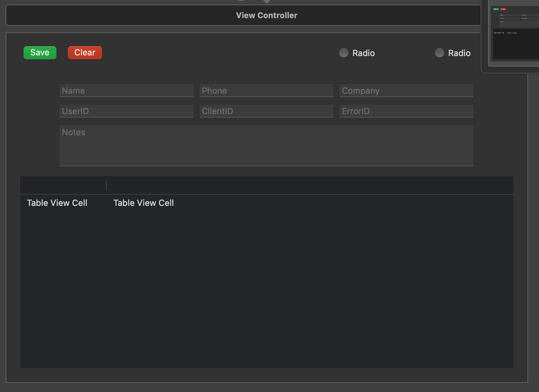Screen dimensions: 539x392
Task: Select the Company text field
Action: 406,91
